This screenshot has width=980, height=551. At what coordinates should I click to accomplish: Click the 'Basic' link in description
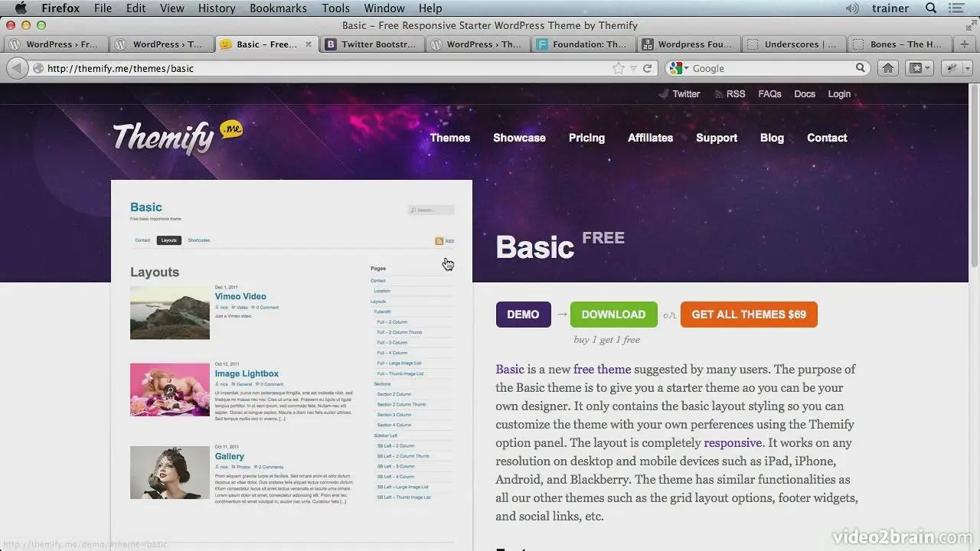pos(510,369)
